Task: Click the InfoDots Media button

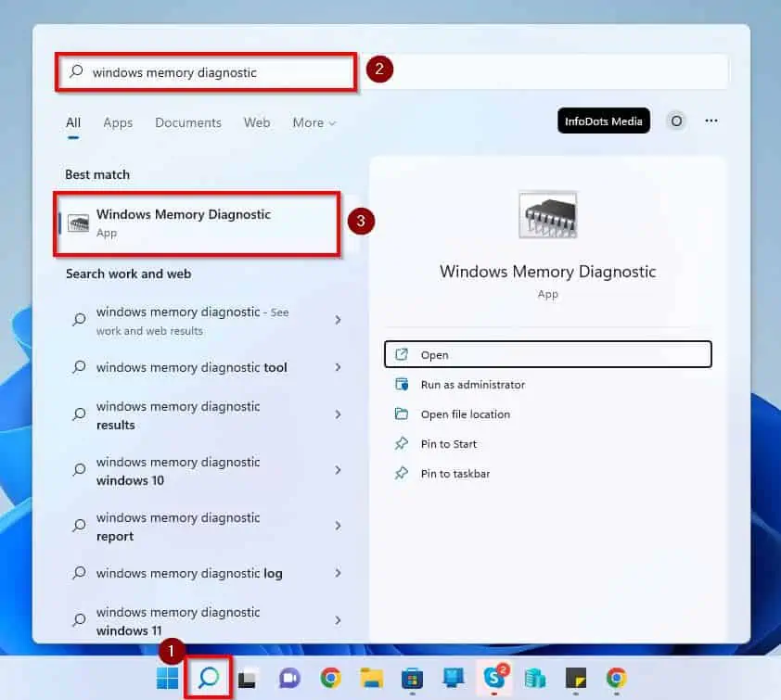Action: (x=604, y=121)
